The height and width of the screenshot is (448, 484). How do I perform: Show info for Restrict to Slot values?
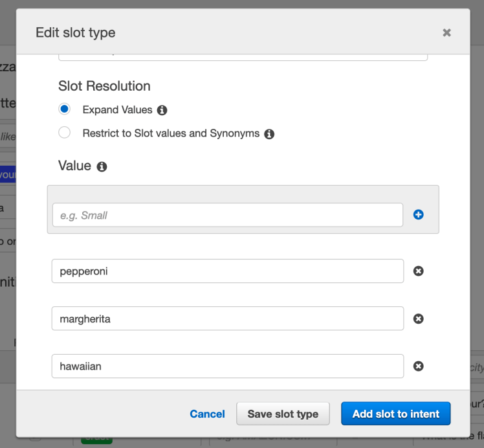click(269, 134)
